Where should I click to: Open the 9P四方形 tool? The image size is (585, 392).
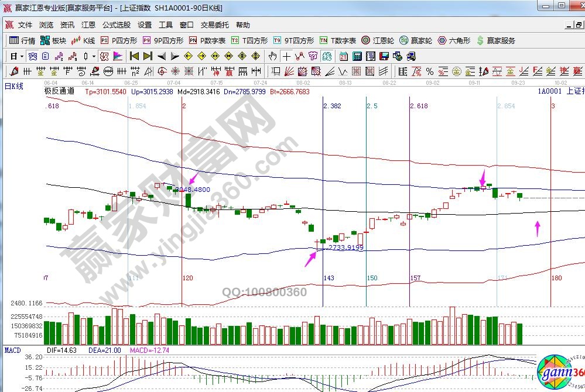pos(163,40)
